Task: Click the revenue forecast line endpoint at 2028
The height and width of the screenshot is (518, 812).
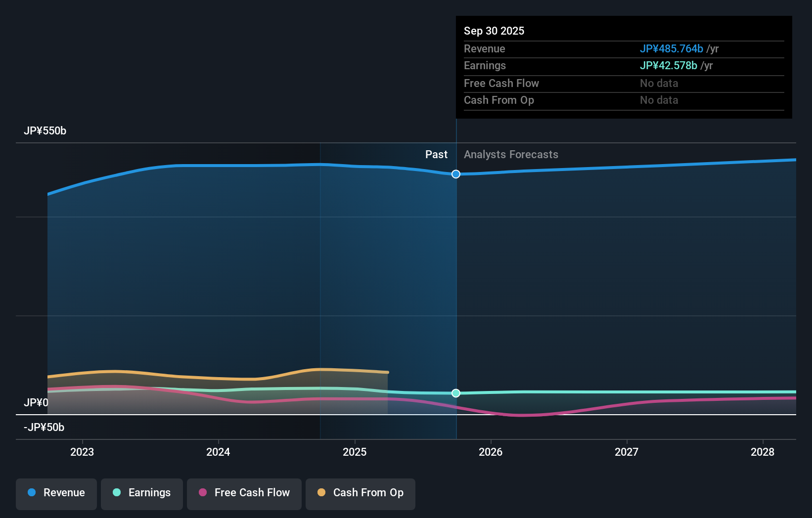Action: 795,159
